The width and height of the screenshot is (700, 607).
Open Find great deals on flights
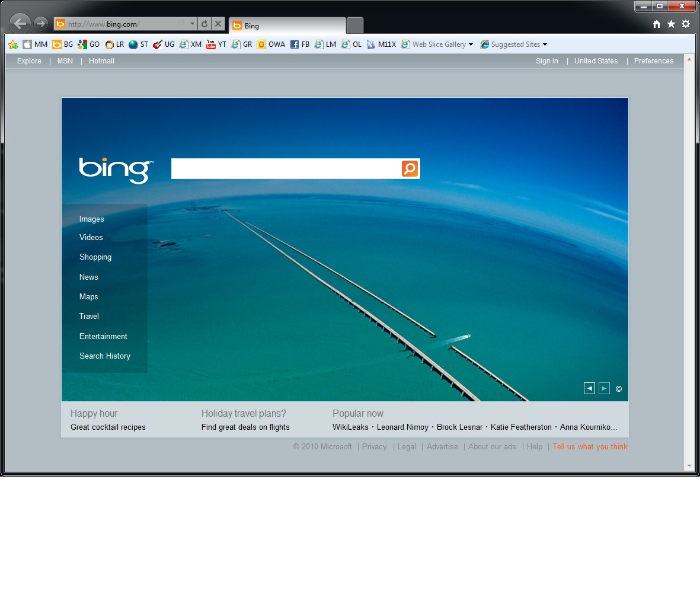point(245,427)
